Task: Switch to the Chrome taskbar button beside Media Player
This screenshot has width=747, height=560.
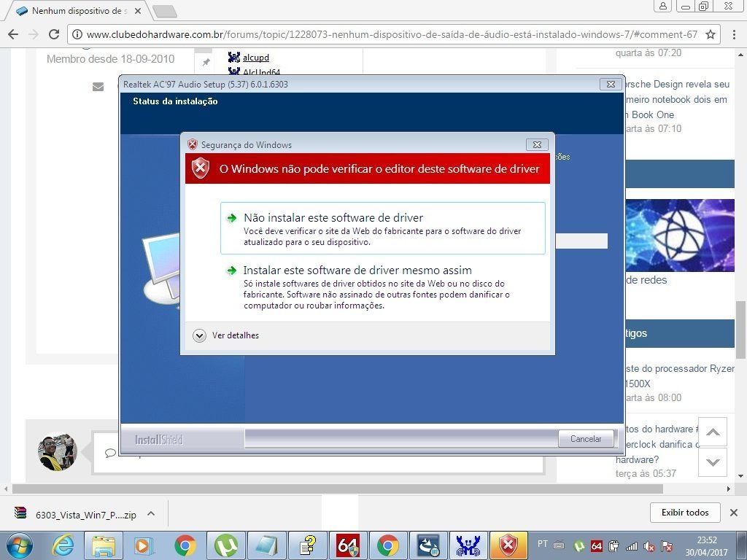Action: (185, 545)
